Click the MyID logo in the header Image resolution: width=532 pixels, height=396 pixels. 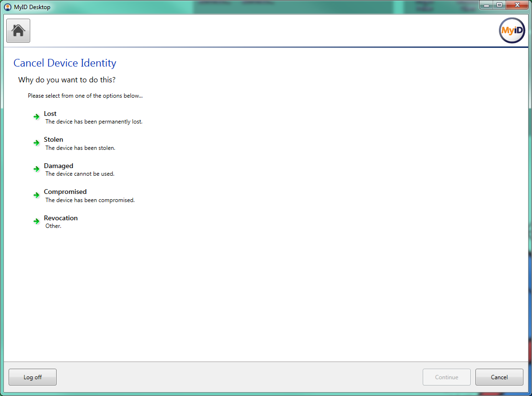coord(512,31)
